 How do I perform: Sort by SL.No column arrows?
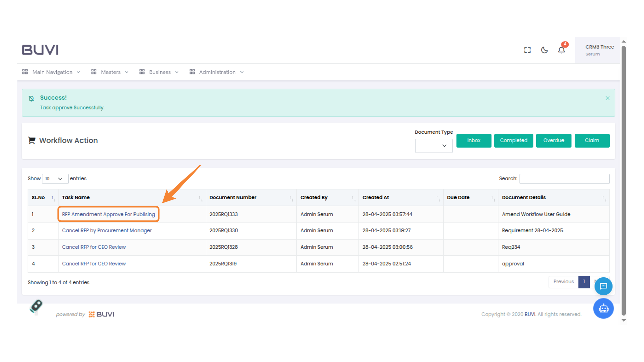pyautogui.click(x=53, y=198)
